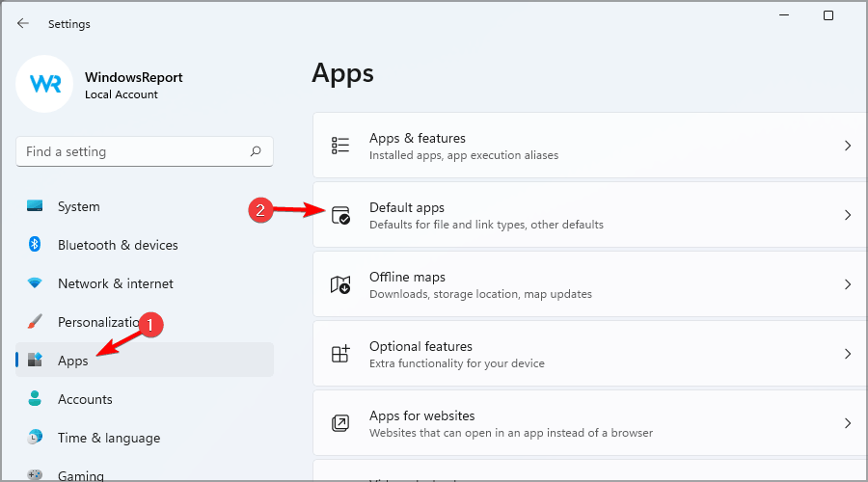This screenshot has width=868, height=482.
Task: Select Apps in the sidebar
Action: (x=73, y=361)
